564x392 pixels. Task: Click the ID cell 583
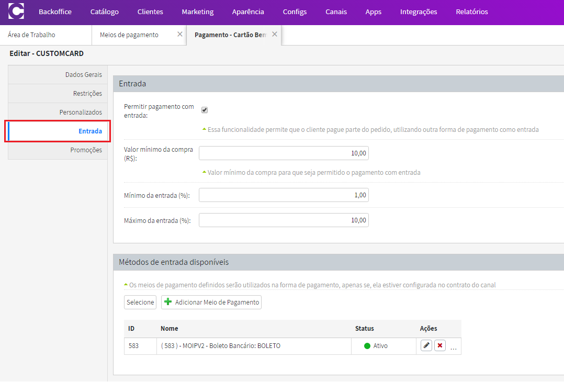pos(140,346)
